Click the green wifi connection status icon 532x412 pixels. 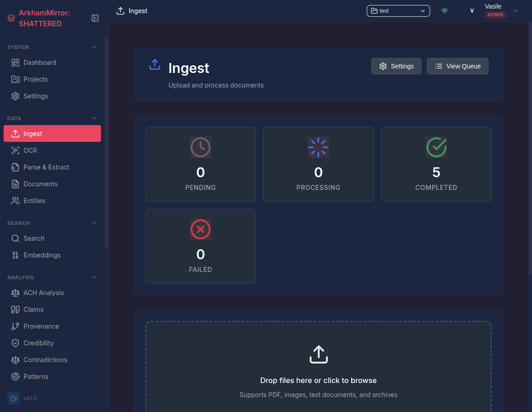[445, 11]
